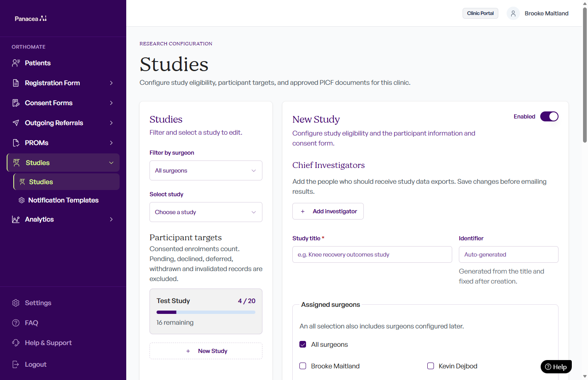The width and height of the screenshot is (588, 380).
Task: Open the Studies sub-item page
Action: [x=66, y=182]
